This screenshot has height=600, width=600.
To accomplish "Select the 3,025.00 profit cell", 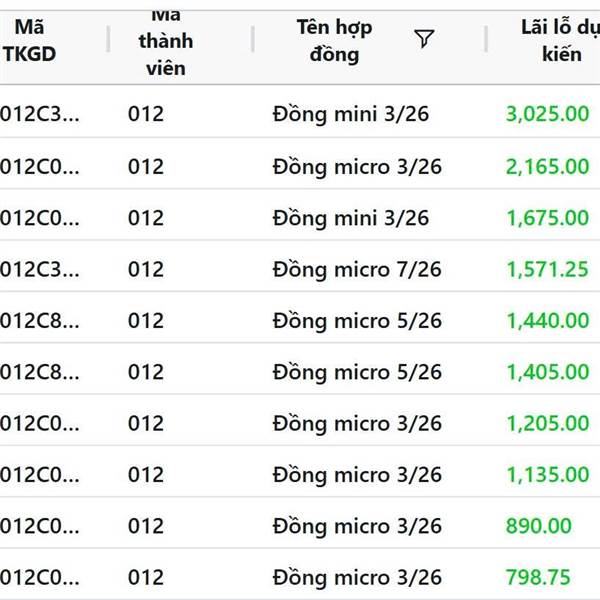I will [x=547, y=114].
